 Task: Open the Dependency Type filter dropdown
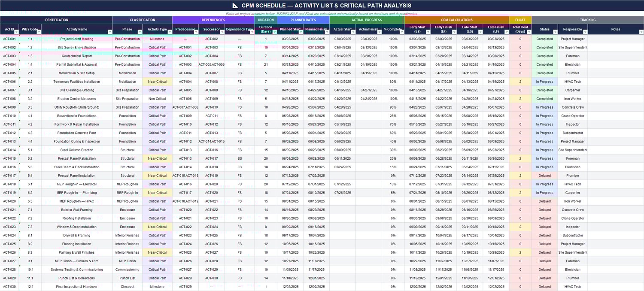tap(252, 32)
